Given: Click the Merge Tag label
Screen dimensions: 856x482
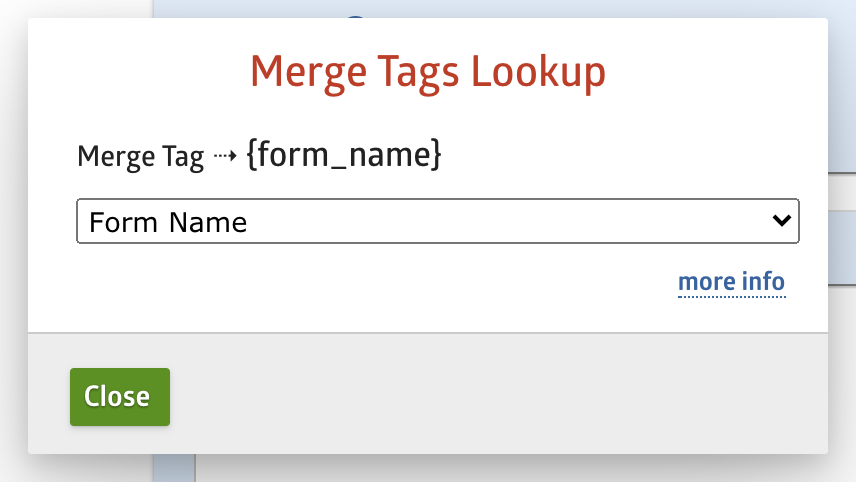Looking at the screenshot, I should 140,157.
